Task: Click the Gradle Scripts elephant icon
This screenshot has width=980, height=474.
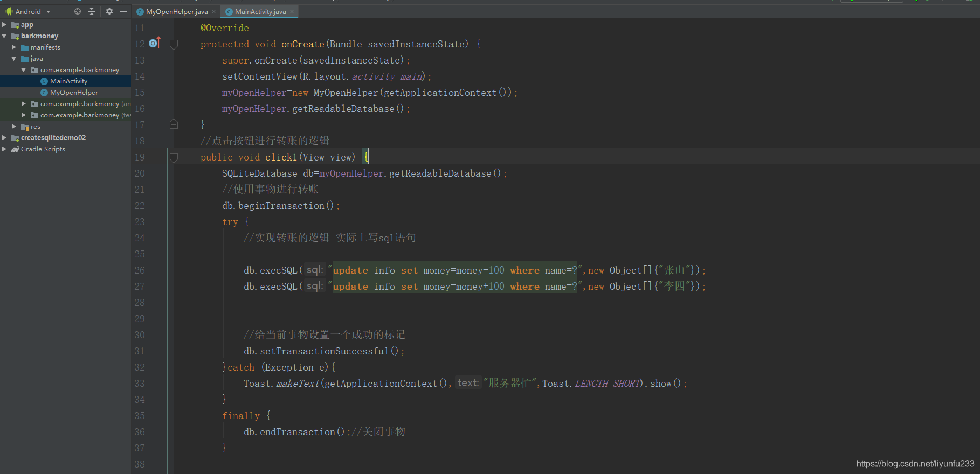Action: point(15,149)
